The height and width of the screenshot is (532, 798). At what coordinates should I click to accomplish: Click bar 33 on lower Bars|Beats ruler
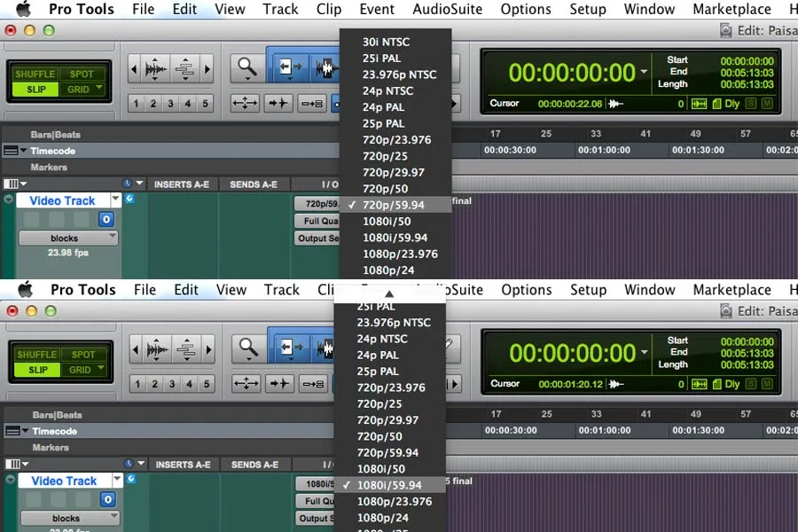[596, 414]
